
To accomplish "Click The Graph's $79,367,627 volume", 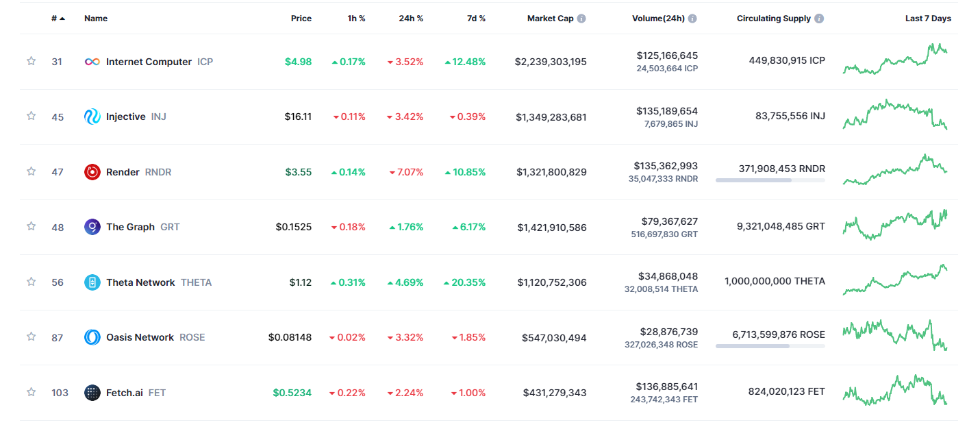I will click(670, 221).
